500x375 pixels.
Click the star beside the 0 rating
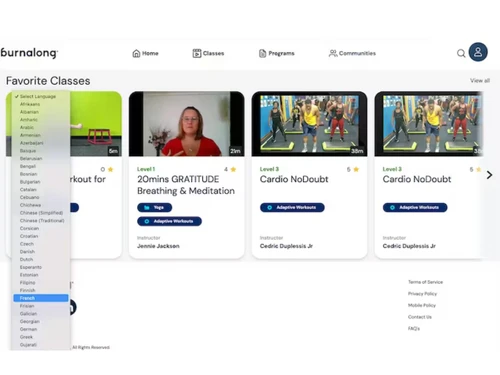tap(111, 169)
